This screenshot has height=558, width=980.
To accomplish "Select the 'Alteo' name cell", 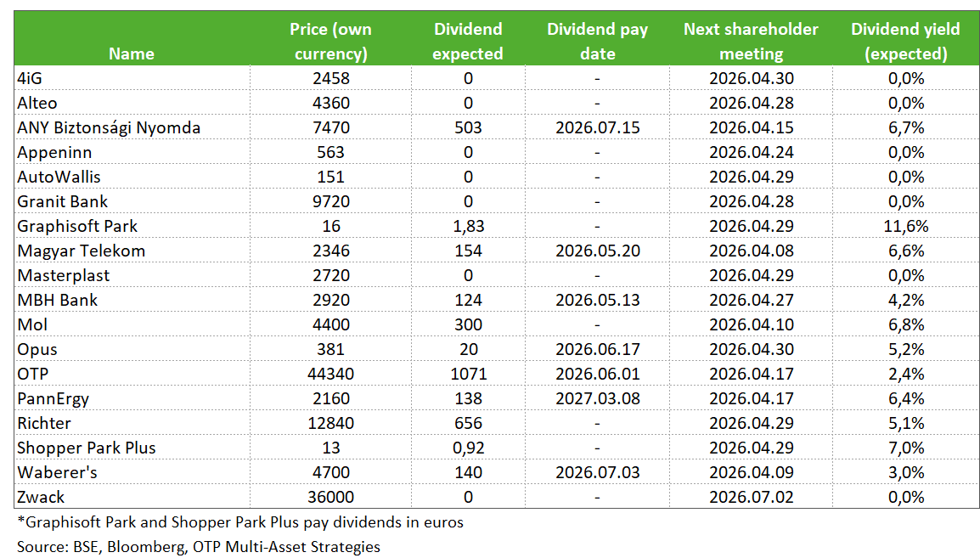I will (132, 103).
